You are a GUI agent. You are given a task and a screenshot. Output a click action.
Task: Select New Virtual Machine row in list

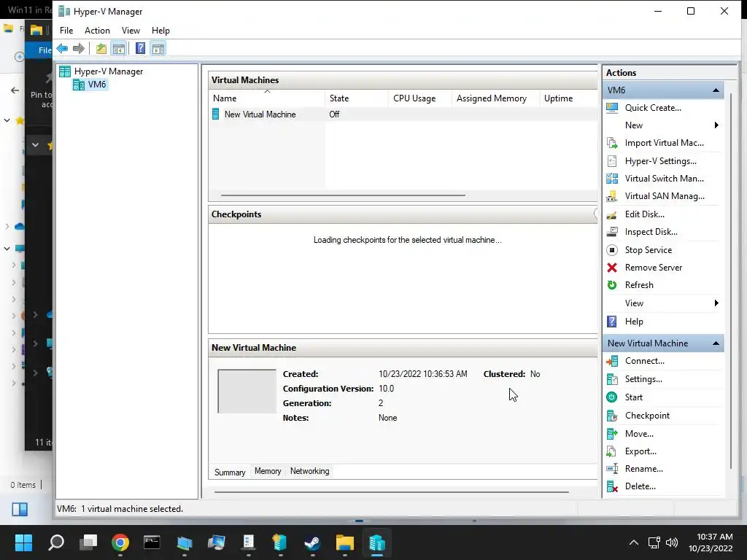pyautogui.click(x=403, y=114)
